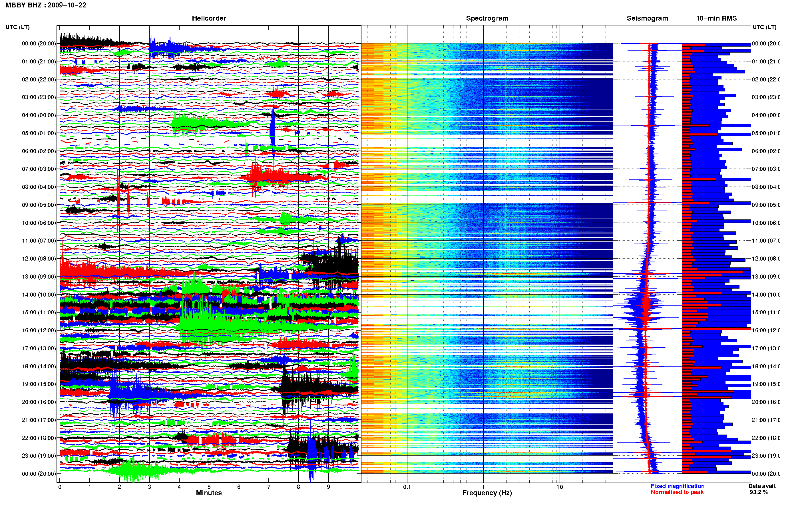Click the 'MBBY BHZ : 2009-10-22' title

(46, 5)
